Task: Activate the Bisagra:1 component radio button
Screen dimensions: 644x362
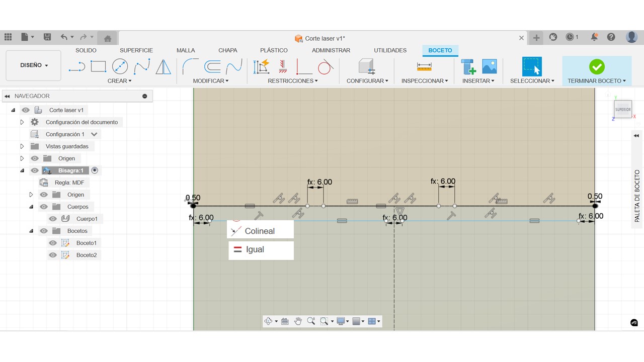Action: 95,170
